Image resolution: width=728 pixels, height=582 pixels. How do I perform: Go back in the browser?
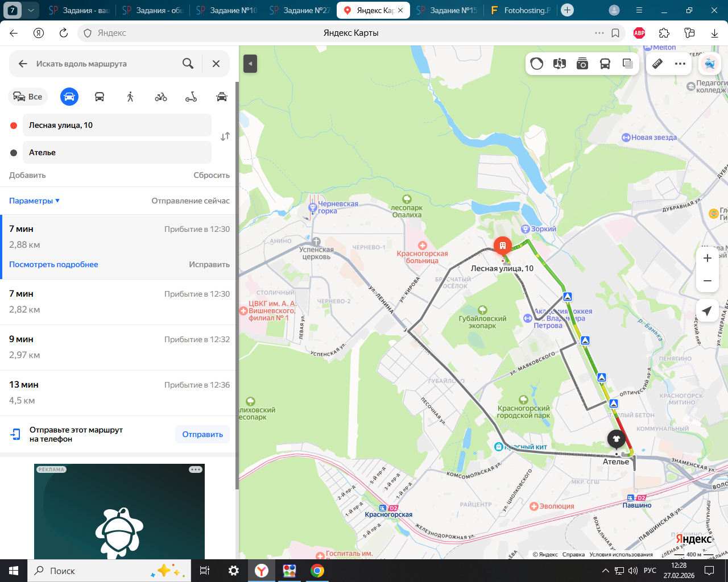[14, 33]
